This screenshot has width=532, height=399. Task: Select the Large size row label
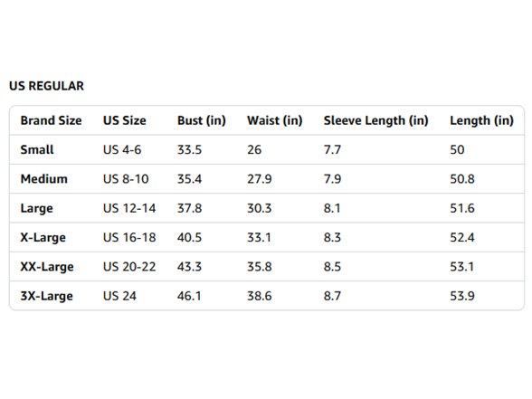click(36, 208)
